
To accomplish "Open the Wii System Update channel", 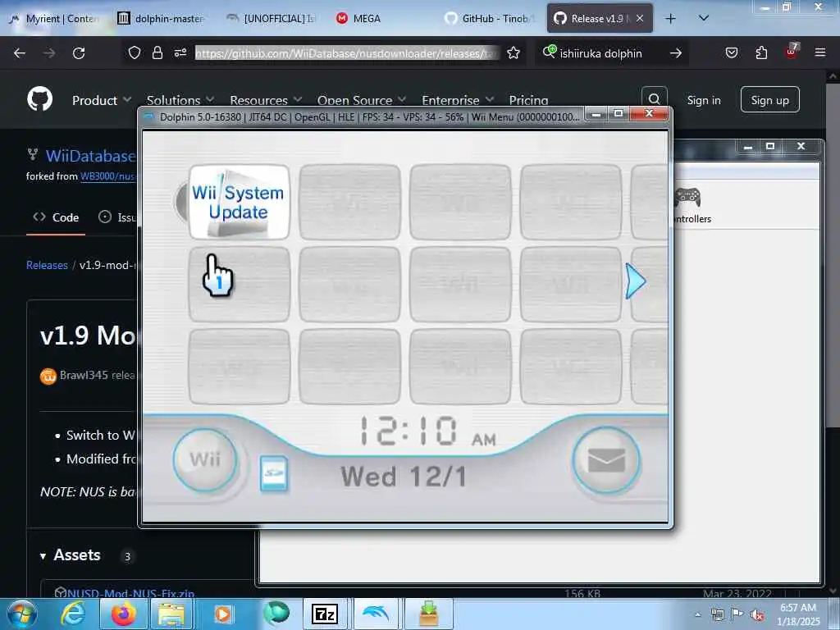I will 239,202.
